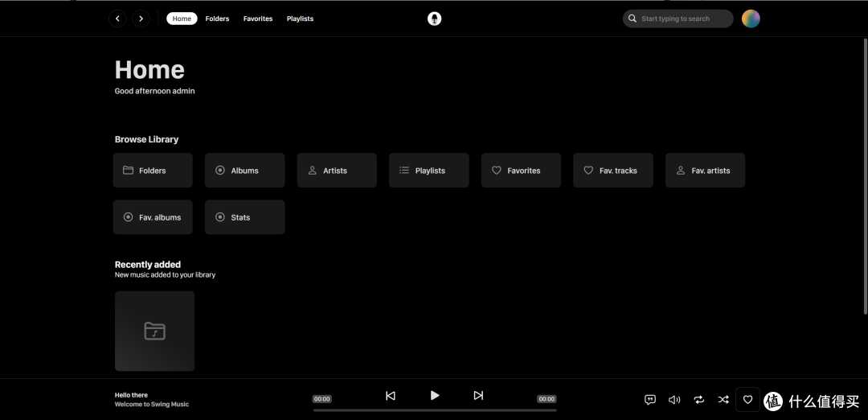
Task: Favorite the current track with the heart
Action: (x=748, y=400)
